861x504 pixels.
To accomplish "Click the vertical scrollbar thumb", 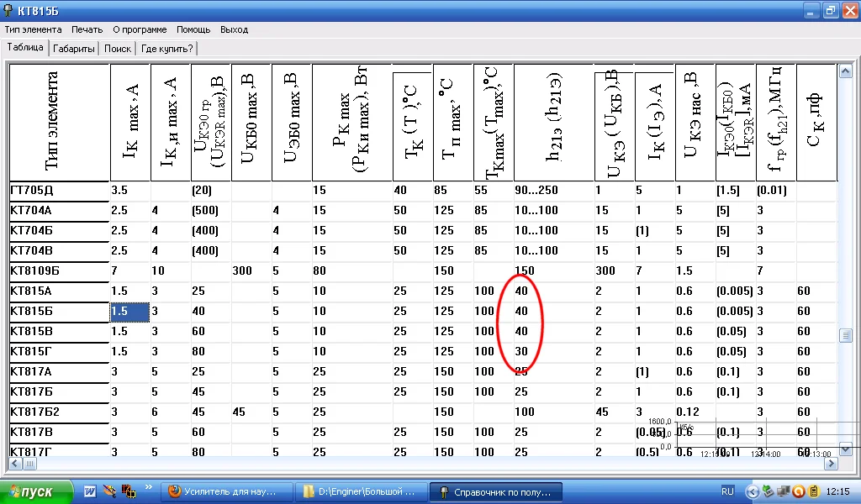I will pos(846,335).
